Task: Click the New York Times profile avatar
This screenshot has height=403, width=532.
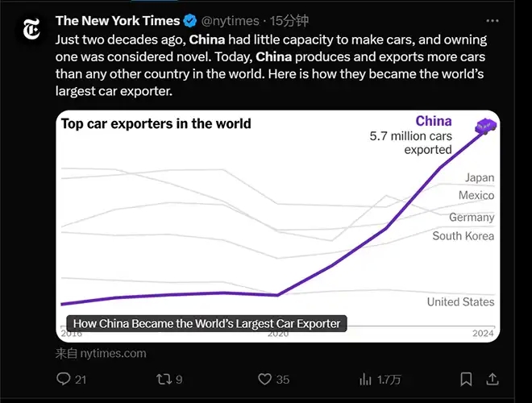Action: tap(33, 30)
